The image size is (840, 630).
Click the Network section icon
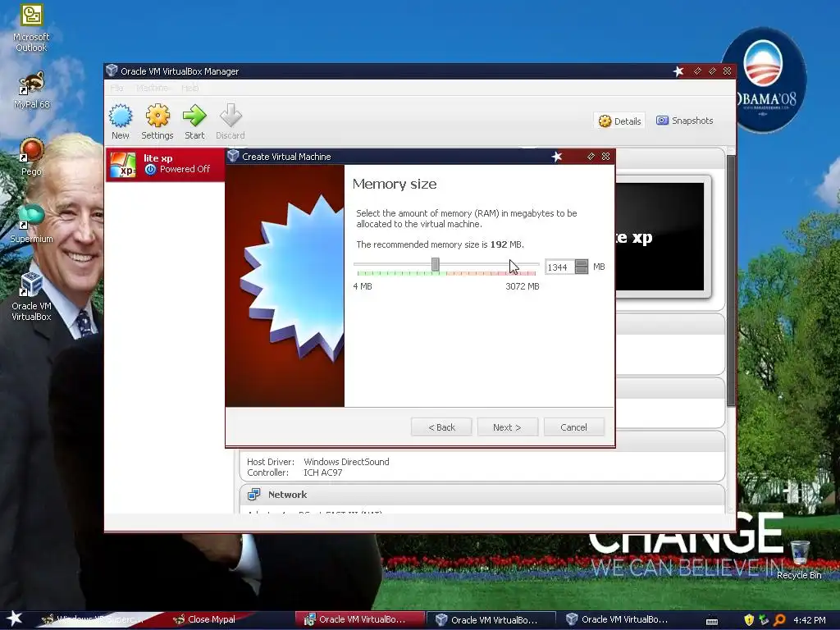[x=254, y=495]
